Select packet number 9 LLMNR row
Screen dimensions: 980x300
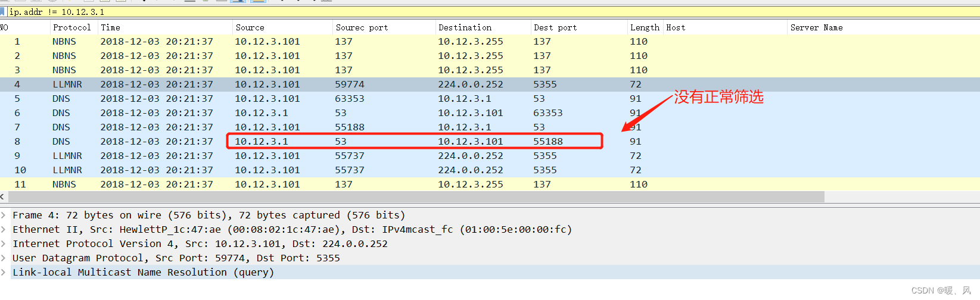click(490, 156)
